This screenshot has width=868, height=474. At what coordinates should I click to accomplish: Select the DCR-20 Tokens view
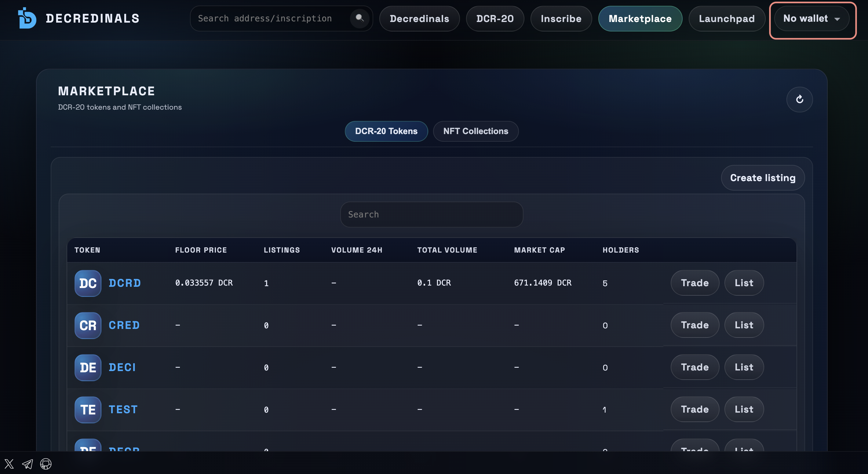coord(386,131)
